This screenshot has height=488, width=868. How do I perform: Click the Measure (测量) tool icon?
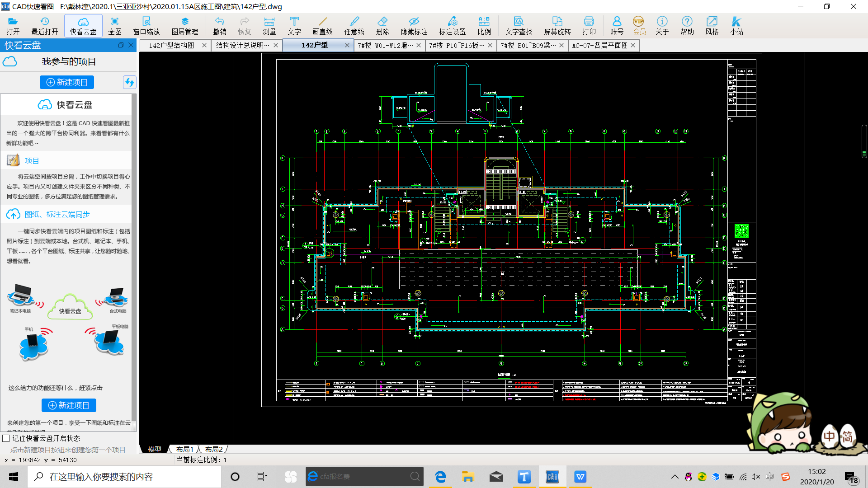[x=269, y=25]
